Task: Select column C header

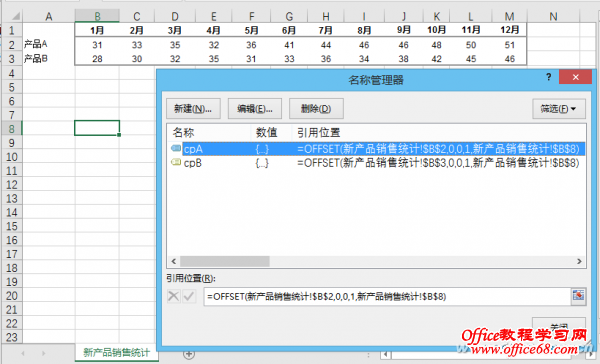Action: [x=137, y=16]
